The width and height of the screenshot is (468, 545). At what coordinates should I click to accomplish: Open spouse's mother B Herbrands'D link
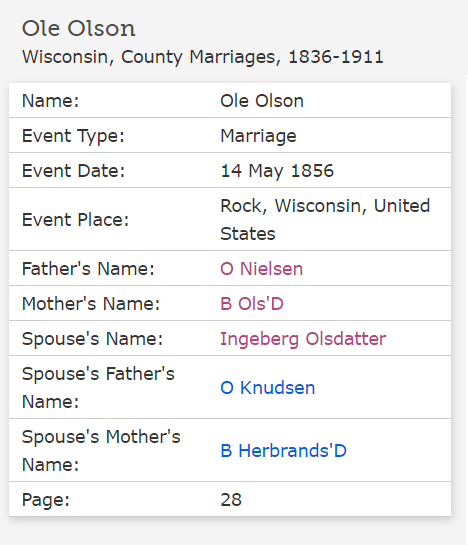283,450
